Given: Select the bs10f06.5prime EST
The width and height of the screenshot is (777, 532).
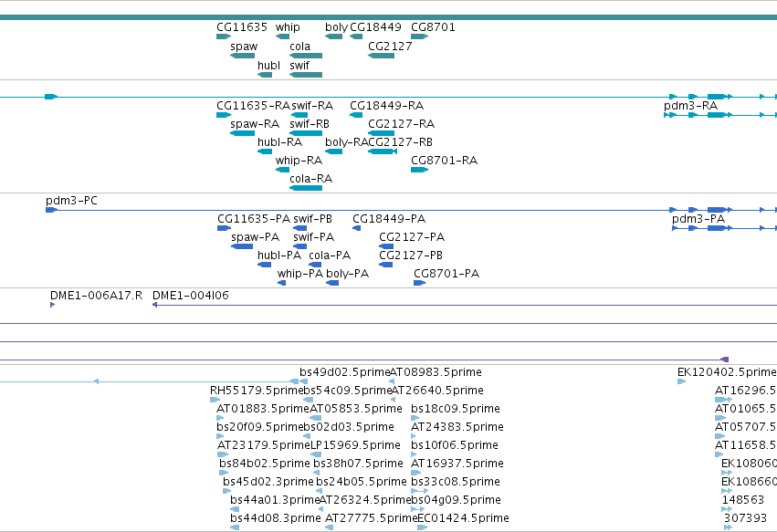Looking at the screenshot, I should click(415, 454).
